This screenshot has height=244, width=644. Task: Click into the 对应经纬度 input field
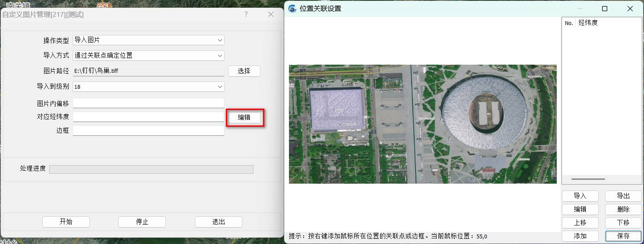tap(149, 117)
